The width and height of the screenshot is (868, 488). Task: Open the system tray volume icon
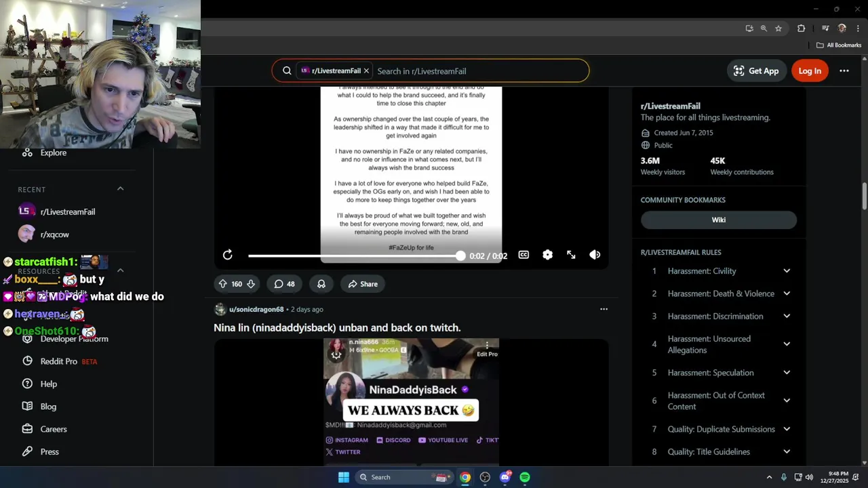pos(810,477)
